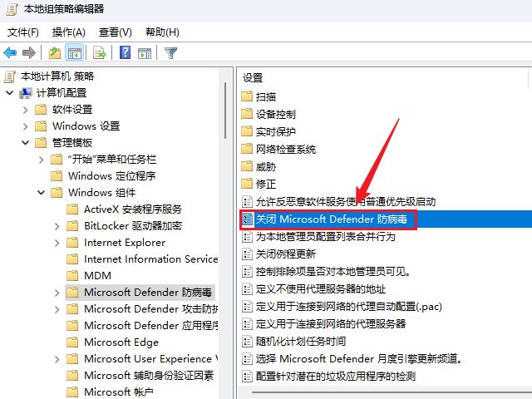Toggle the Show/Hide console tree icon
This screenshot has height=399, width=532.
point(74,53)
